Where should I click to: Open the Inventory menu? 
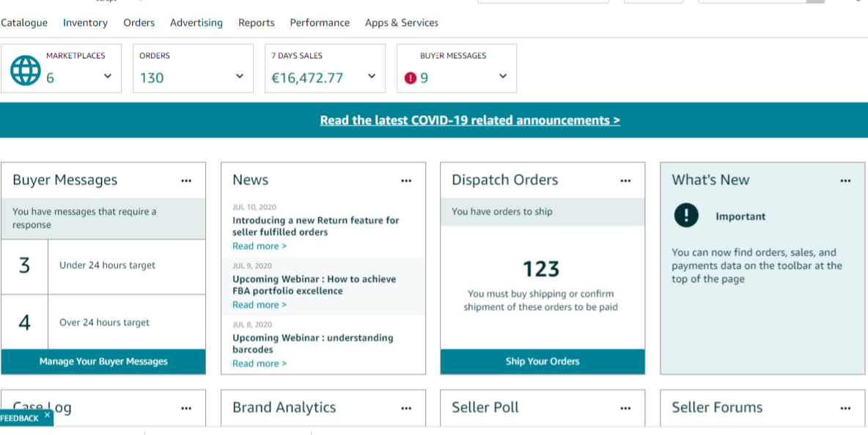tap(85, 23)
